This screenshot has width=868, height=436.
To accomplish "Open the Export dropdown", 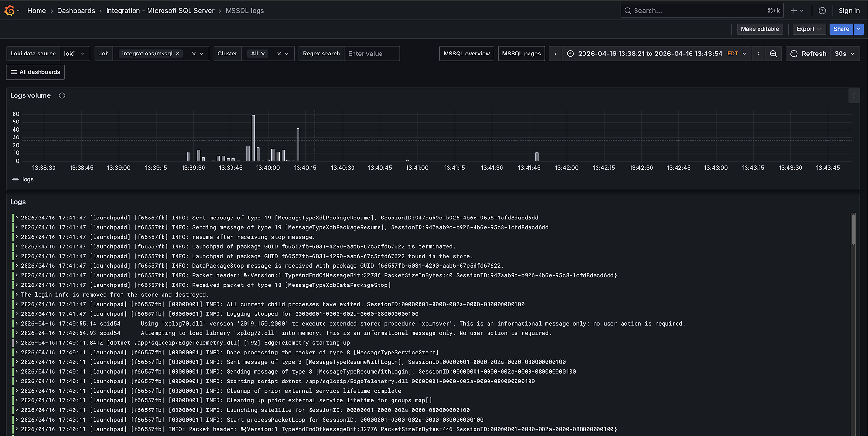I will [809, 29].
